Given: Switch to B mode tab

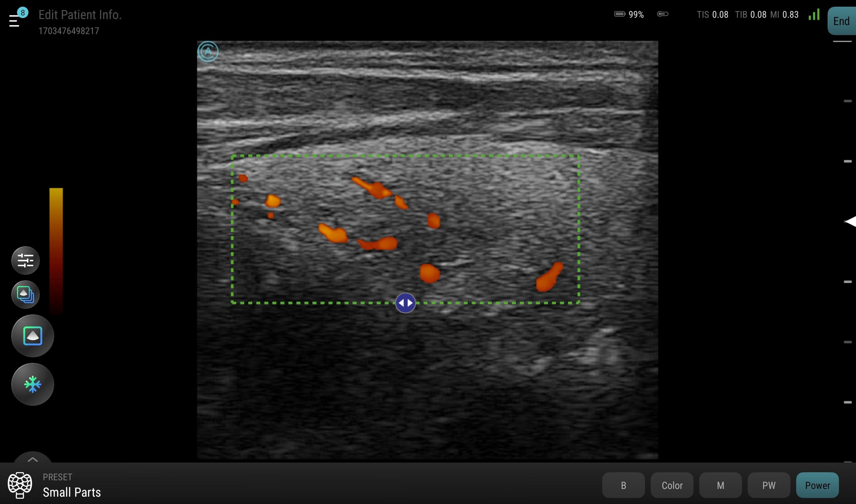Looking at the screenshot, I should point(623,485).
